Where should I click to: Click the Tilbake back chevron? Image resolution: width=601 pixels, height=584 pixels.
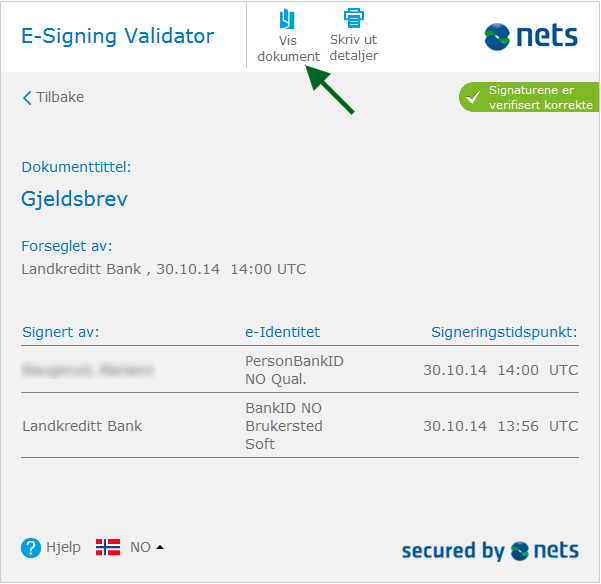click(x=27, y=98)
